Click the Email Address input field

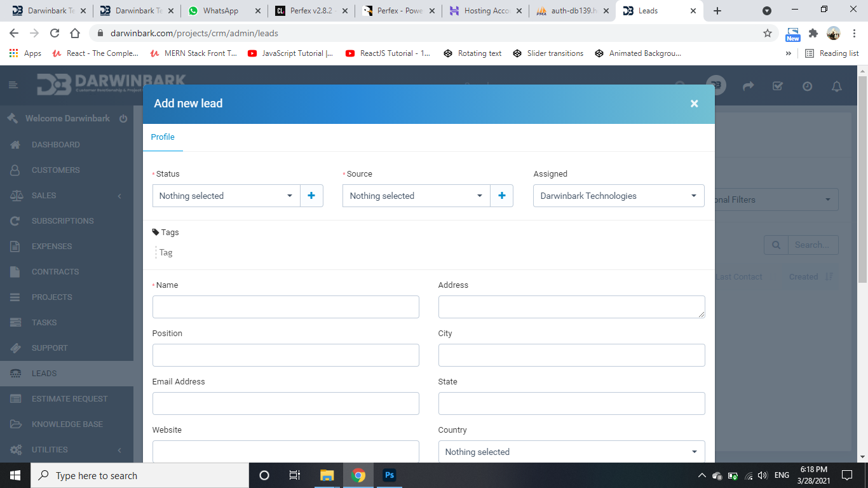[285, 403]
